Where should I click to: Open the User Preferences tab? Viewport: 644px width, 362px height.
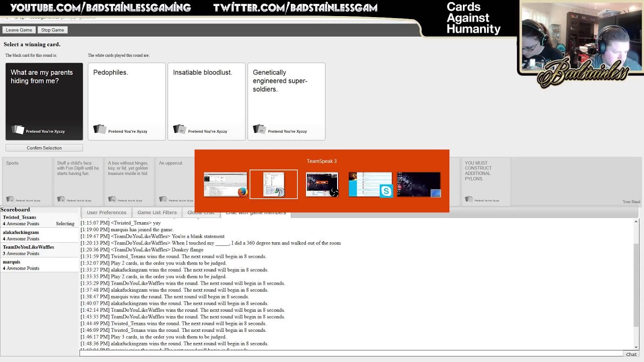click(x=106, y=213)
